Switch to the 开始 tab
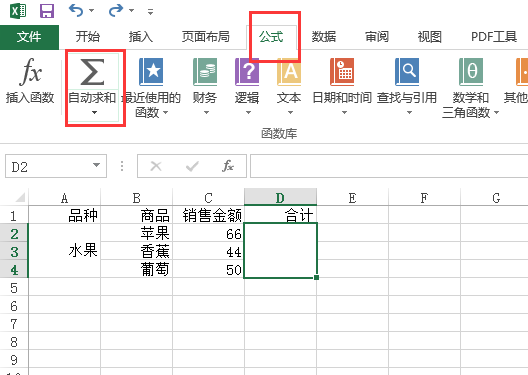This screenshot has width=528, height=375. (88, 37)
